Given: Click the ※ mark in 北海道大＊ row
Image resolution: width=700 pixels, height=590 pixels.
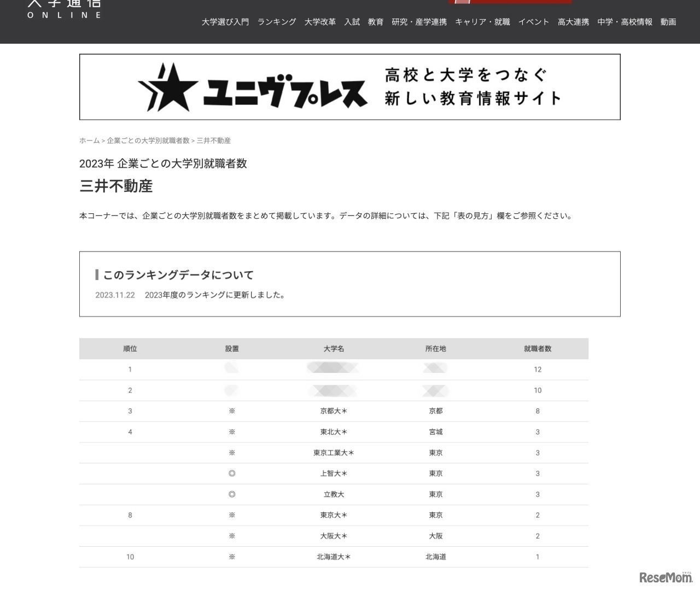Looking at the screenshot, I should coord(232,557).
